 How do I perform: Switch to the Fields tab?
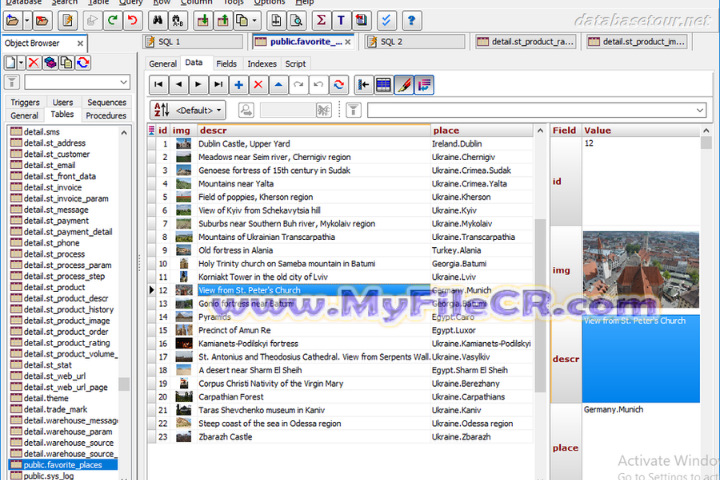coord(226,64)
